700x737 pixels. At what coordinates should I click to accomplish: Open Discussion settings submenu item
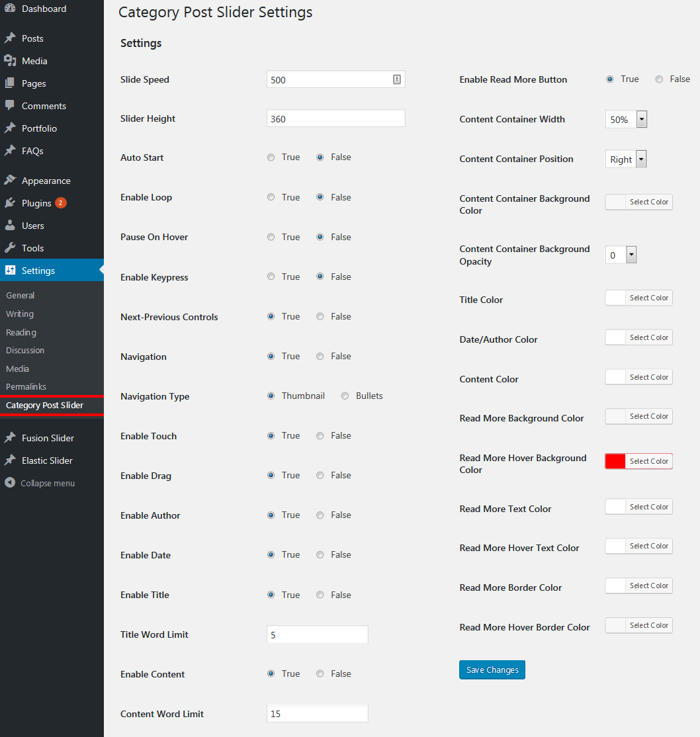click(x=25, y=350)
